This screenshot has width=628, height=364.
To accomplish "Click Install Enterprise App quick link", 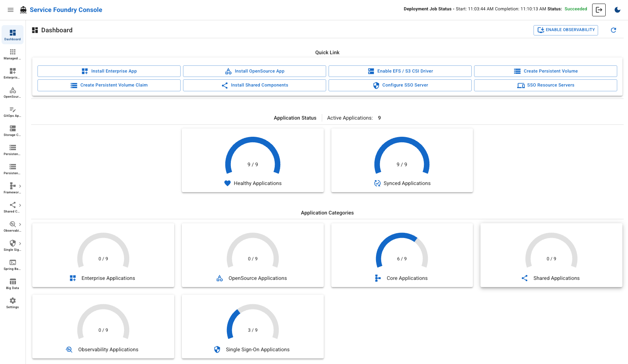I will coord(109,71).
